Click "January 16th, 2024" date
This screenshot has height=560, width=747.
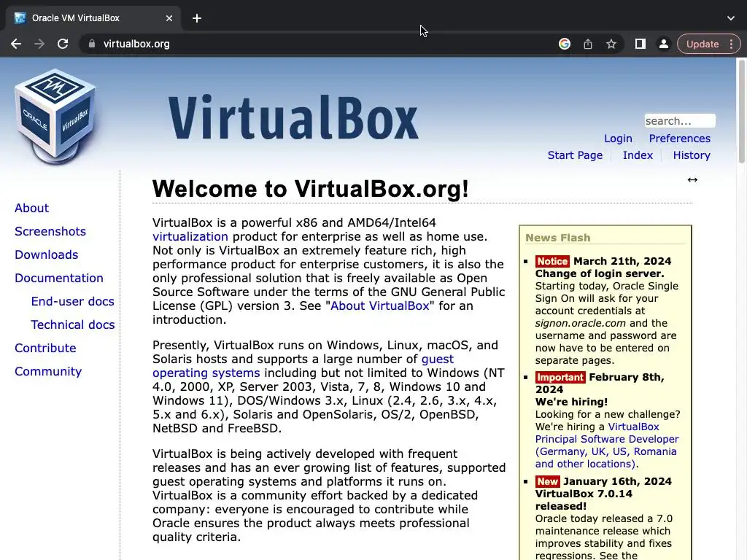[x=617, y=481]
